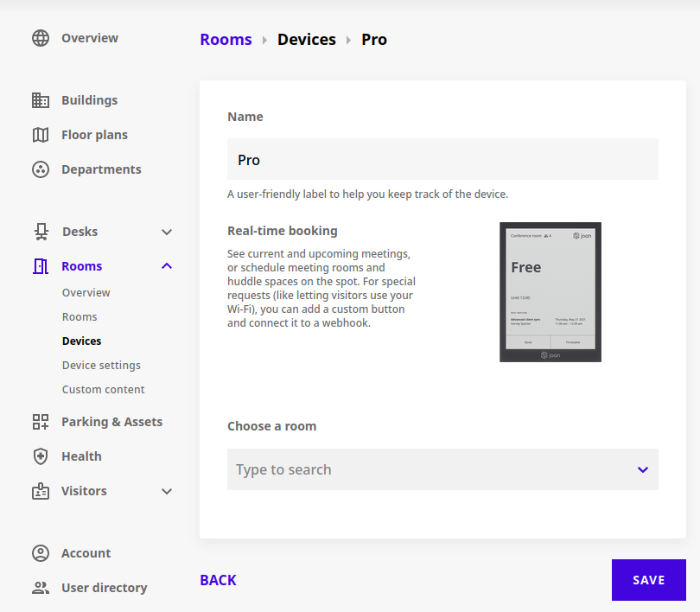Open Custom content sub-item

point(103,390)
